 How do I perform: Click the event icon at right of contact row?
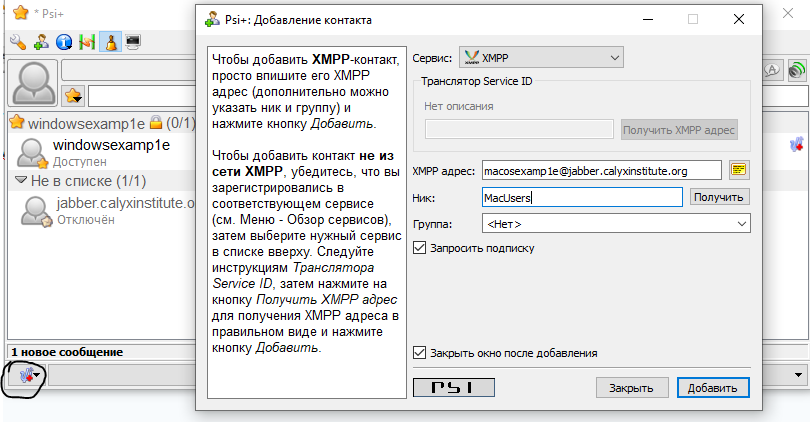[x=796, y=145]
